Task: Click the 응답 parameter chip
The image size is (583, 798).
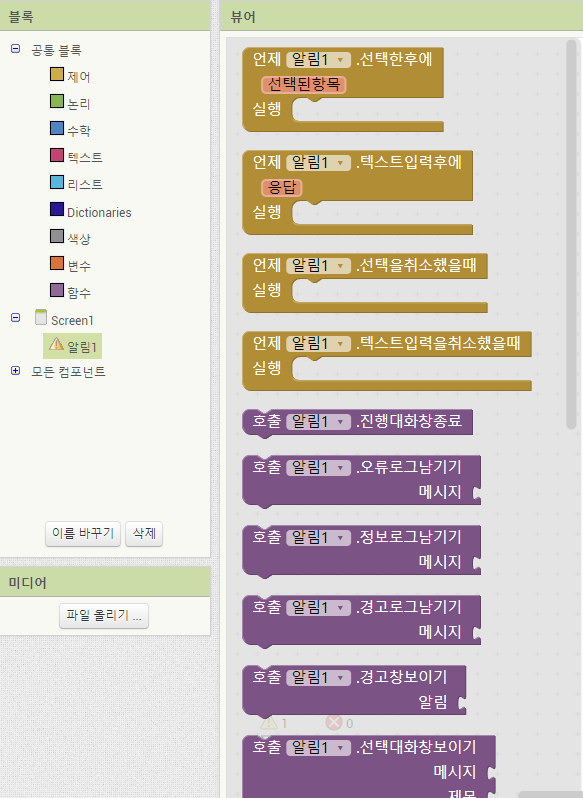Action: click(x=282, y=187)
